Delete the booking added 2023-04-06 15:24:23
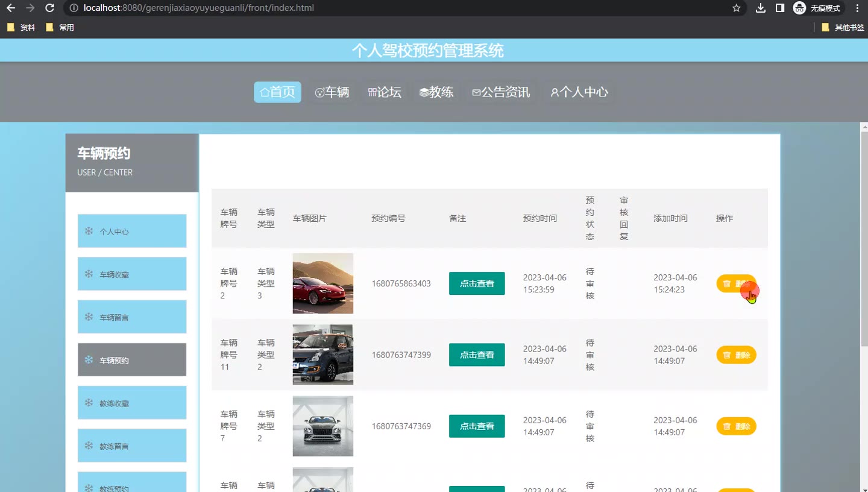The width and height of the screenshot is (868, 492). click(736, 283)
